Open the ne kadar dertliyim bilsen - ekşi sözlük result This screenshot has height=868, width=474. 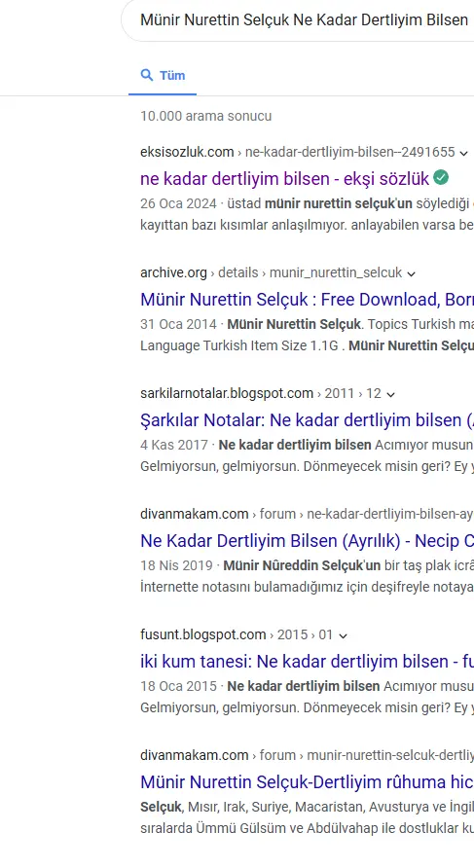click(284, 179)
